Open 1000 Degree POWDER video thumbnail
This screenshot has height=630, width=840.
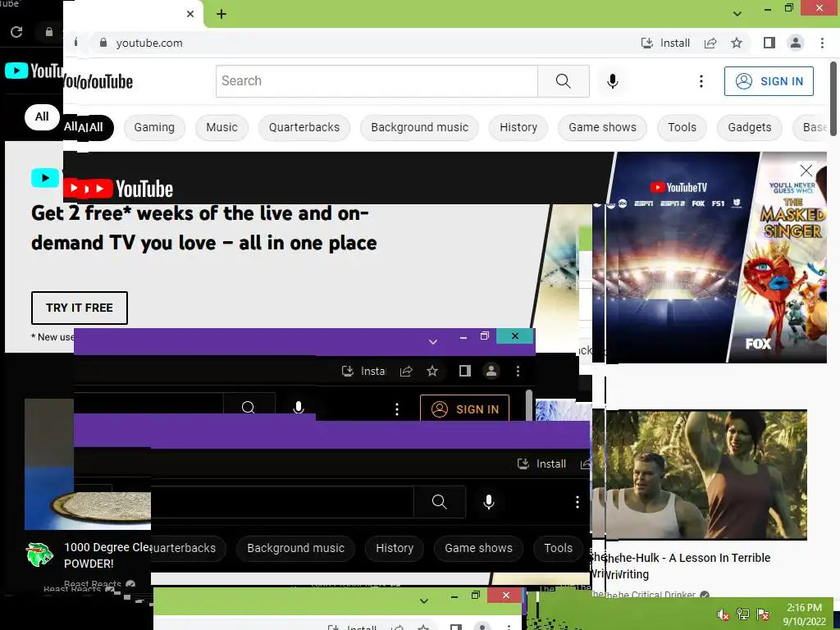click(x=87, y=464)
